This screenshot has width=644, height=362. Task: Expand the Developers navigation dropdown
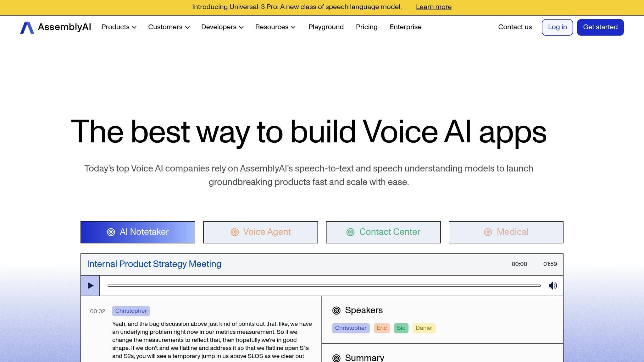point(222,27)
